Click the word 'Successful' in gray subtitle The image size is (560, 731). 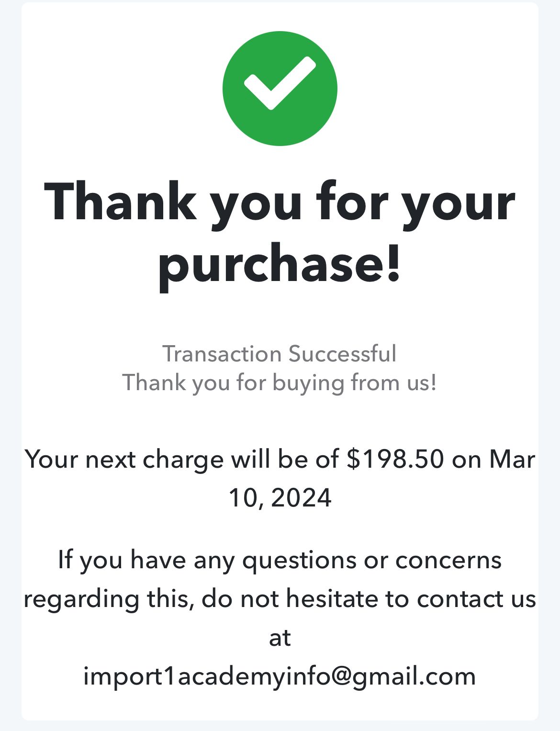pos(342,354)
